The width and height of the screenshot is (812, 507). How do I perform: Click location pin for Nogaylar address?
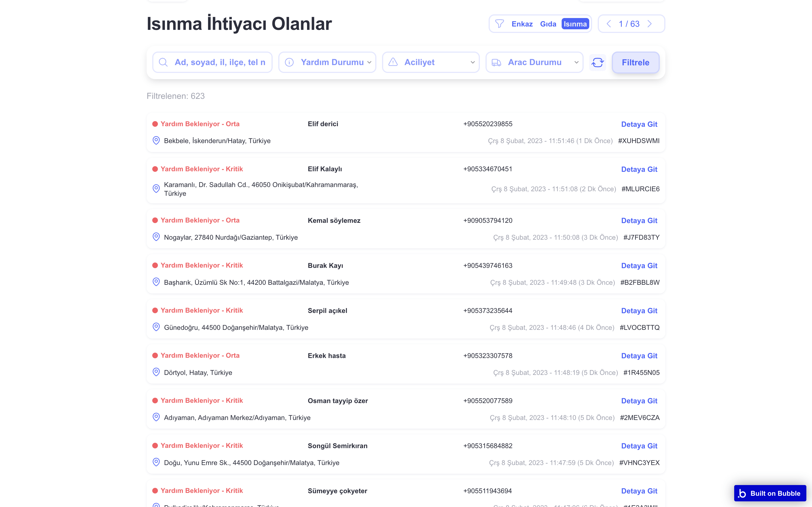pyautogui.click(x=156, y=237)
